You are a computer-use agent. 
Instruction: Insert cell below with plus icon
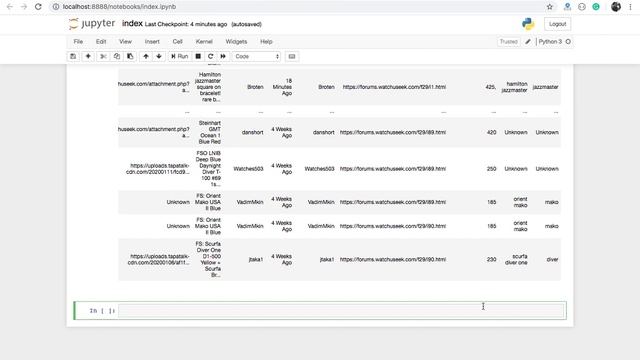pyautogui.click(x=88, y=56)
